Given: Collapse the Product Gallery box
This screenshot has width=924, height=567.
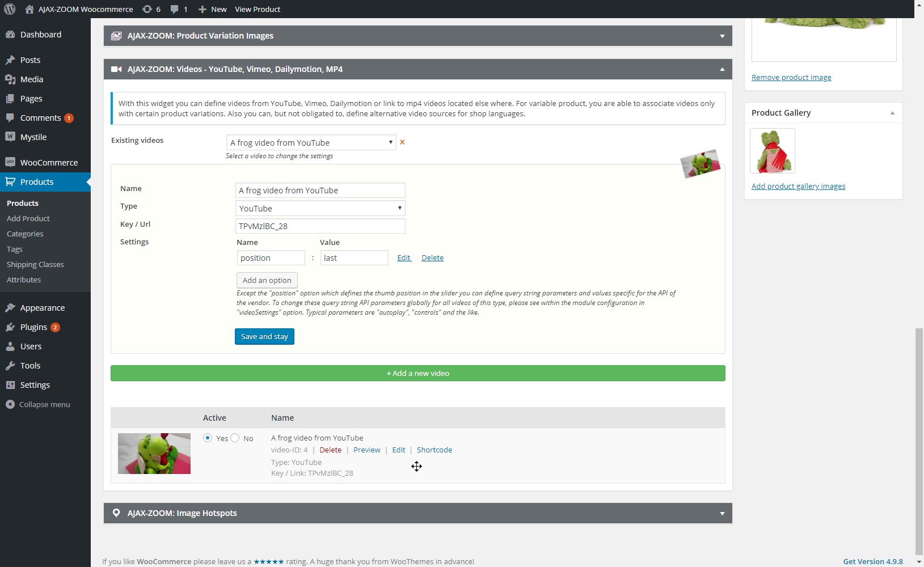Looking at the screenshot, I should [892, 113].
